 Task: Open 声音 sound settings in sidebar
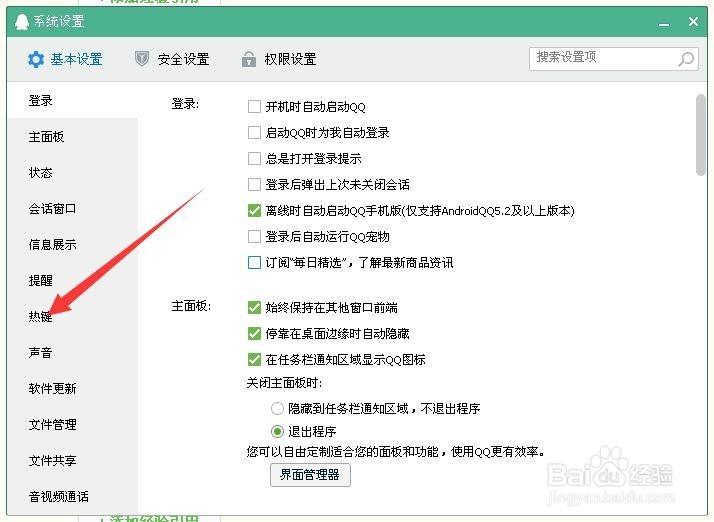click(x=41, y=353)
